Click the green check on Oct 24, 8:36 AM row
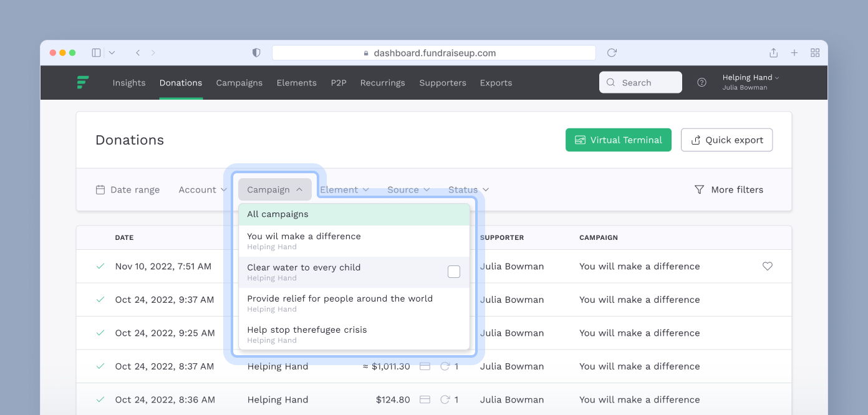Image resolution: width=868 pixels, height=415 pixels. point(100,399)
